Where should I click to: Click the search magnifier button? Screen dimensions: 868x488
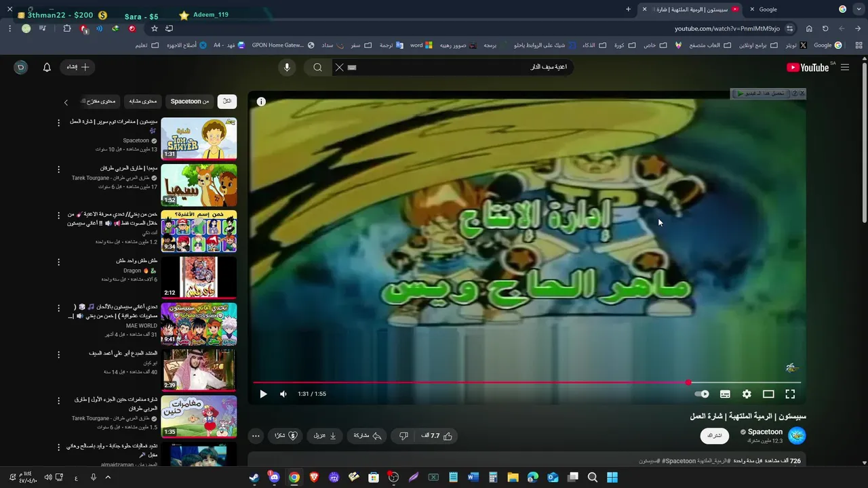(x=317, y=67)
